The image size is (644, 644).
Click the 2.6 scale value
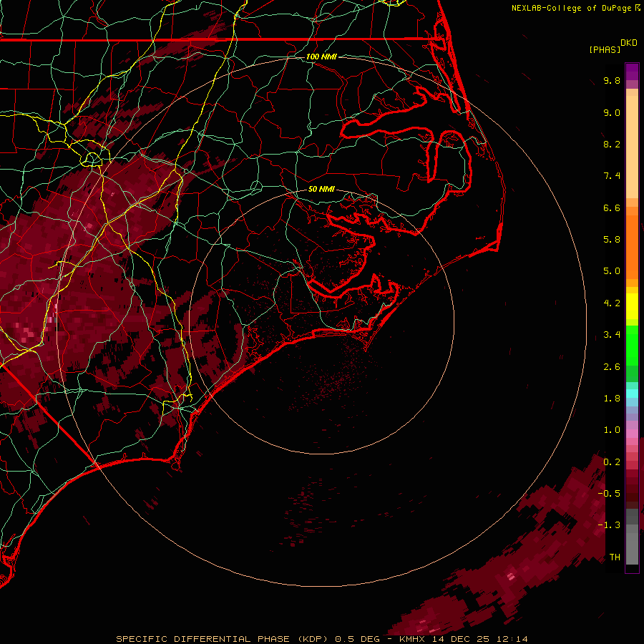pyautogui.click(x=612, y=367)
